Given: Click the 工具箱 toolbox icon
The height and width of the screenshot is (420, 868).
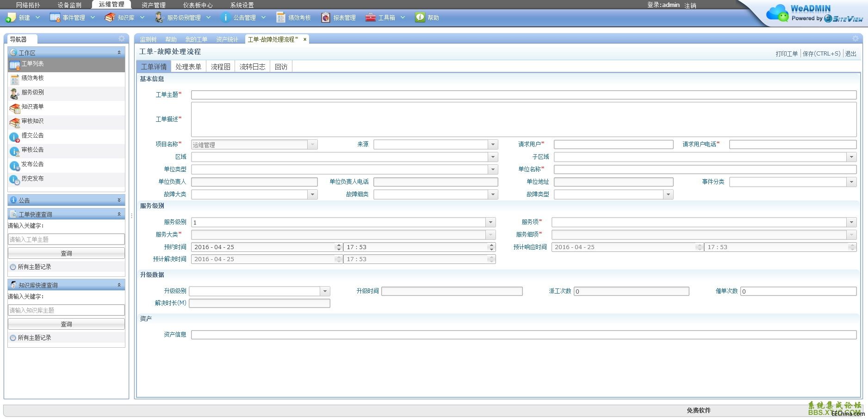Looking at the screenshot, I should (370, 18).
